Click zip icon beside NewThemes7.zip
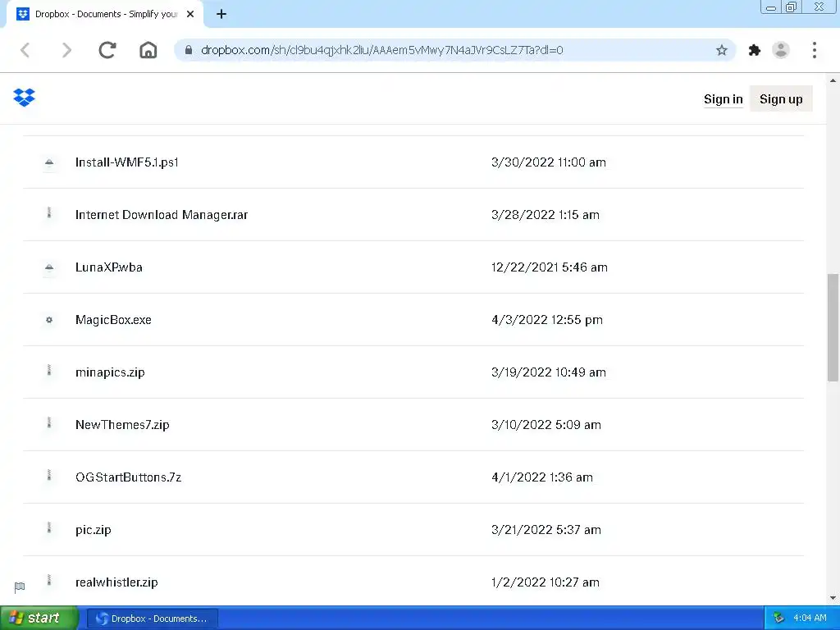 tap(49, 423)
